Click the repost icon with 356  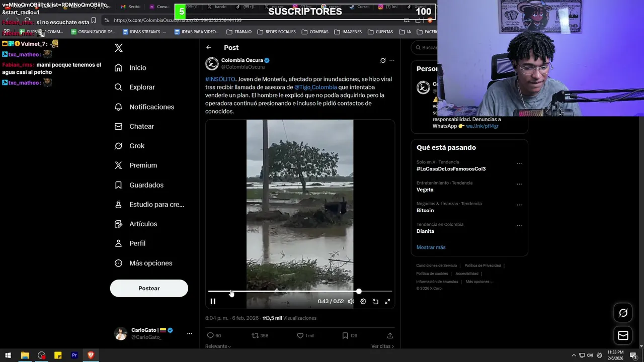tap(260, 335)
